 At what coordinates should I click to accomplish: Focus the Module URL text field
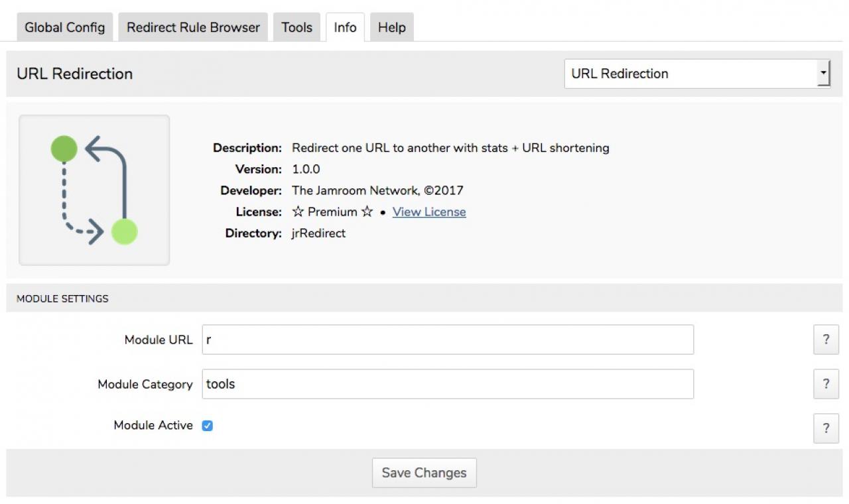(448, 340)
